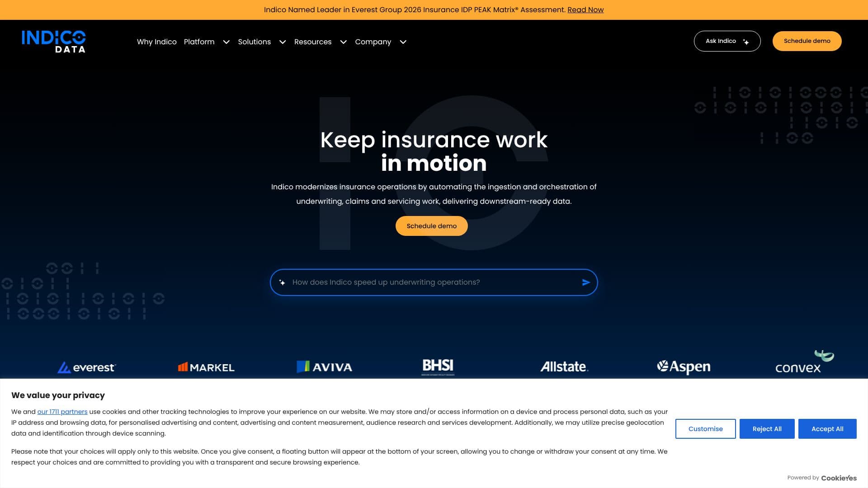Expand the Resources menu chevron

click(344, 42)
